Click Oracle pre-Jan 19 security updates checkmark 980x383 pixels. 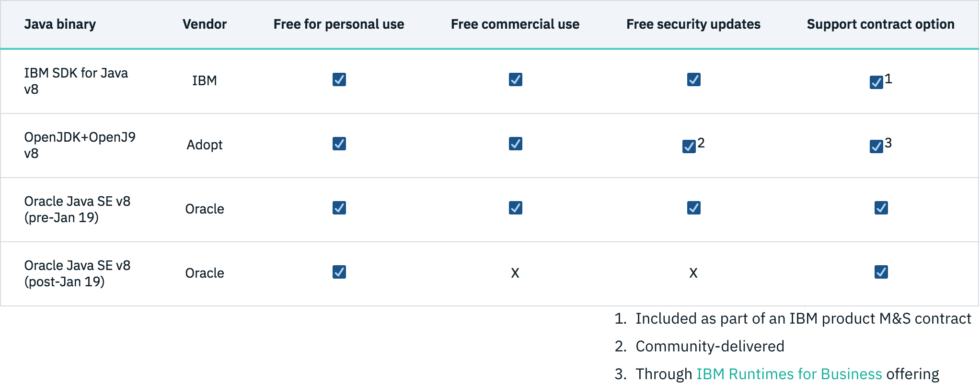click(x=693, y=208)
